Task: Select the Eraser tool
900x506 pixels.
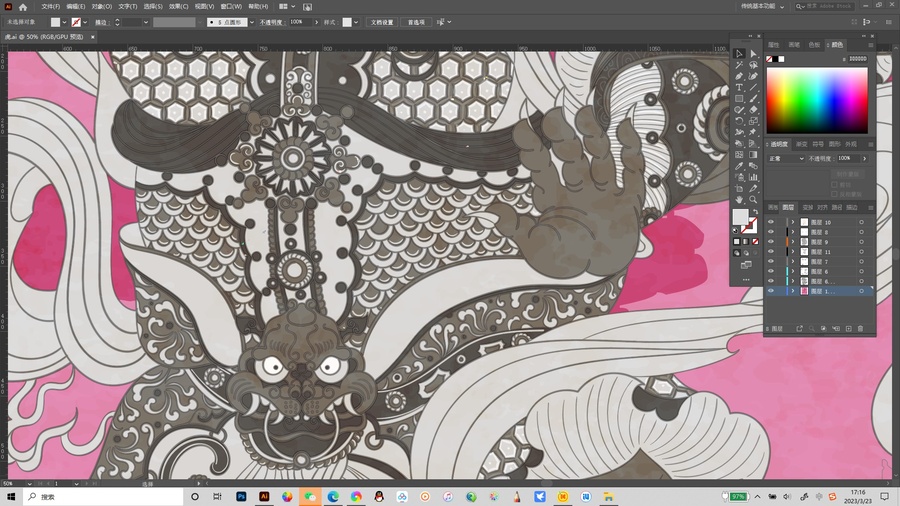Action: coord(753,110)
